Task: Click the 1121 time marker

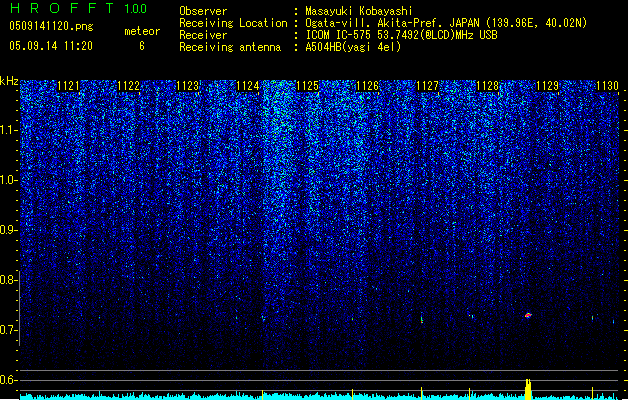Action: point(68,86)
